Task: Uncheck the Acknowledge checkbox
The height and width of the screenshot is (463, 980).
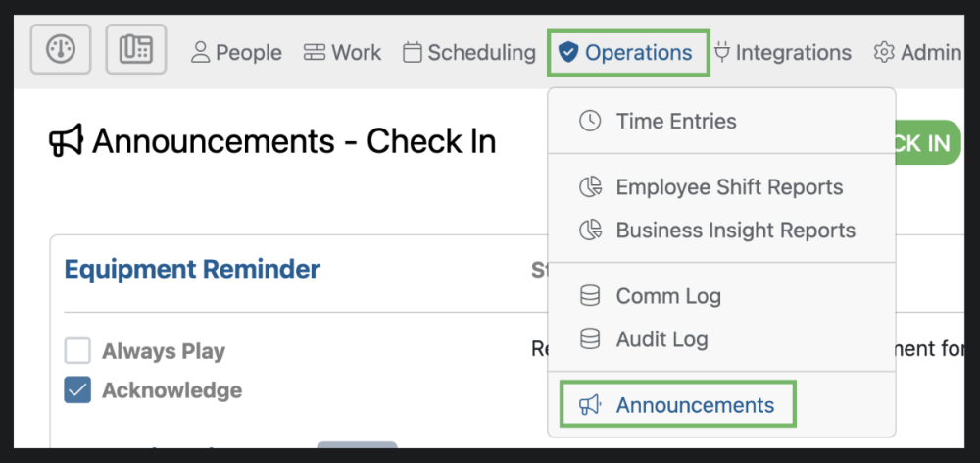Action: click(x=77, y=390)
